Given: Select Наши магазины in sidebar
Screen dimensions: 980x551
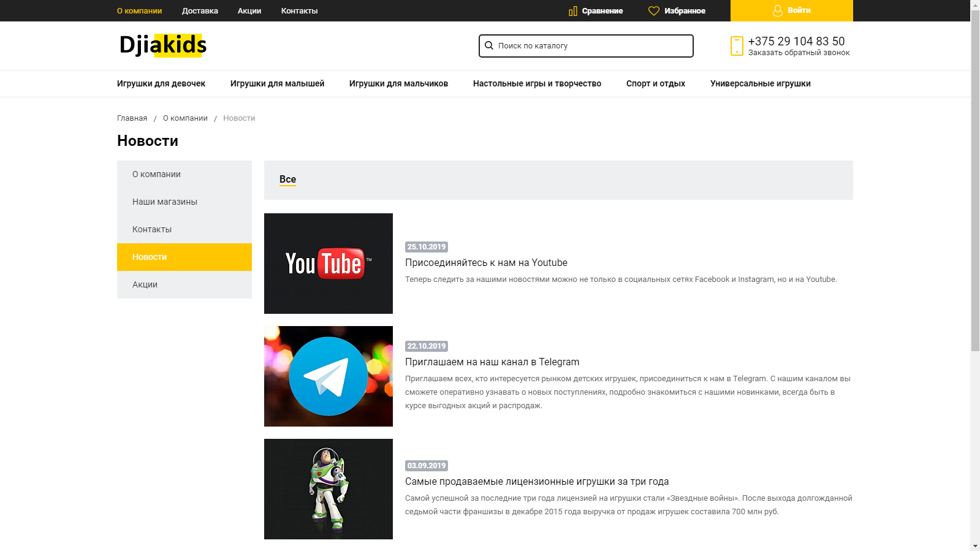Looking at the screenshot, I should click(x=184, y=202).
